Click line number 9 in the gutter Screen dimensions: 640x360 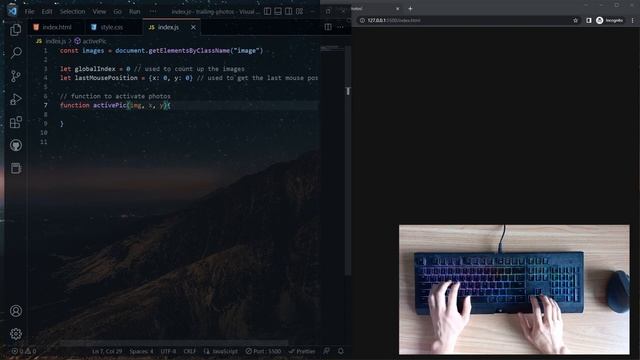45,124
